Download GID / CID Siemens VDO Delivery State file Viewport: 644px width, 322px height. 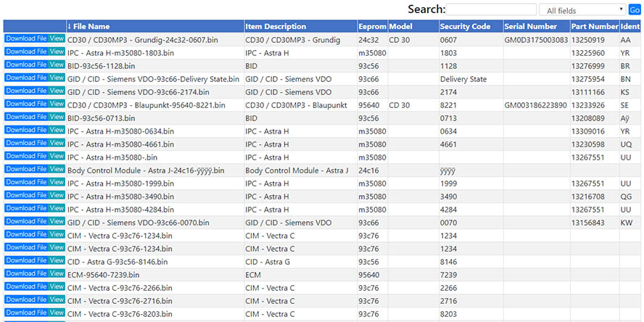coord(26,78)
